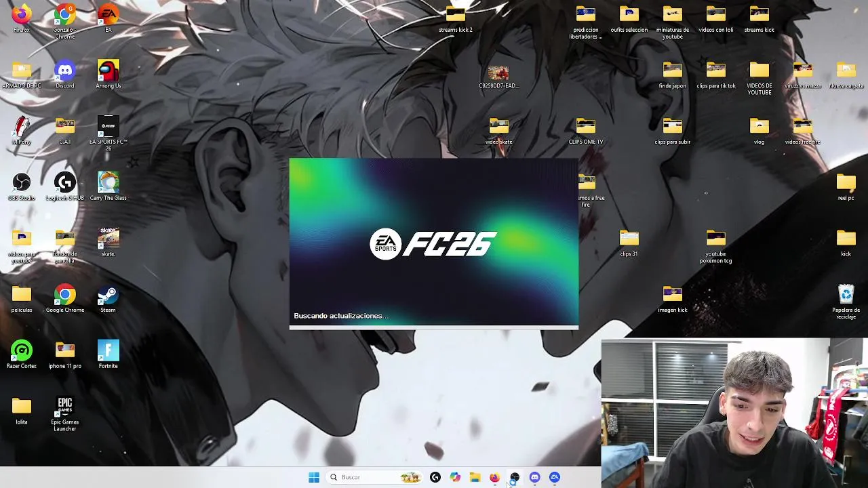Select the reel pc folder
This screenshot has width=868, height=488.
846,187
